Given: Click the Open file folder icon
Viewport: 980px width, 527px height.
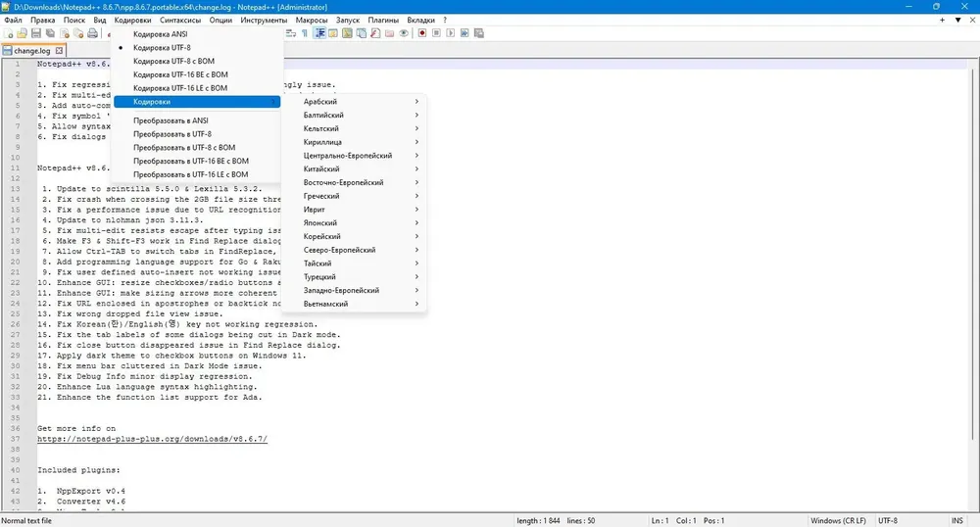Looking at the screenshot, I should (x=22, y=33).
